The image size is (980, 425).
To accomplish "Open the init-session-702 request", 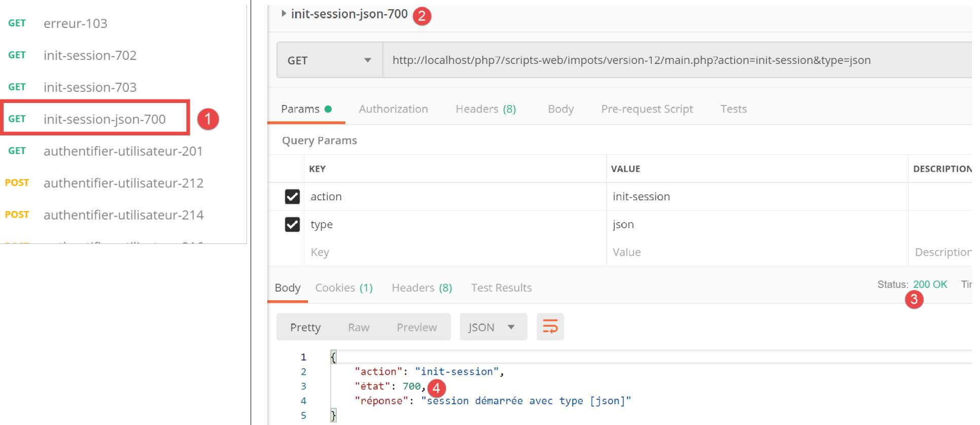I will coord(90,55).
